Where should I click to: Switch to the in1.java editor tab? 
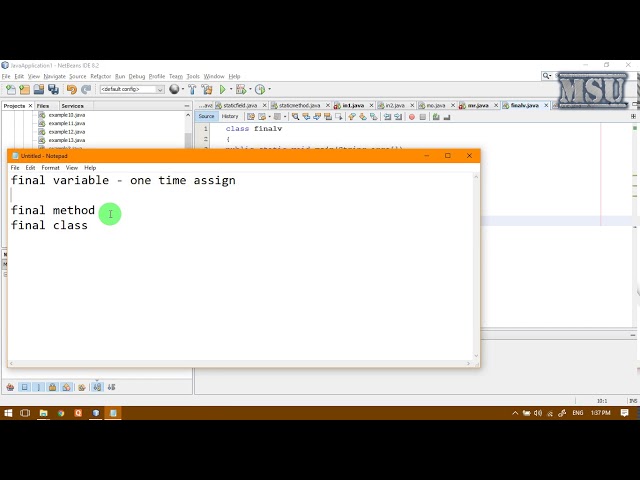tap(353, 105)
